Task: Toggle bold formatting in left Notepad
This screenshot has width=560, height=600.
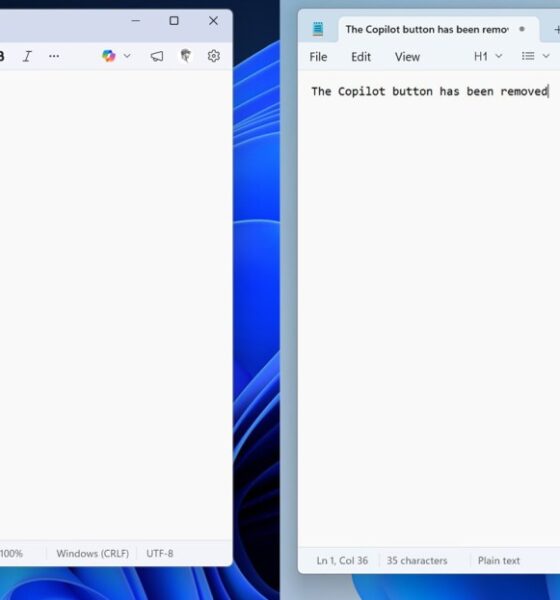Action: [2, 56]
